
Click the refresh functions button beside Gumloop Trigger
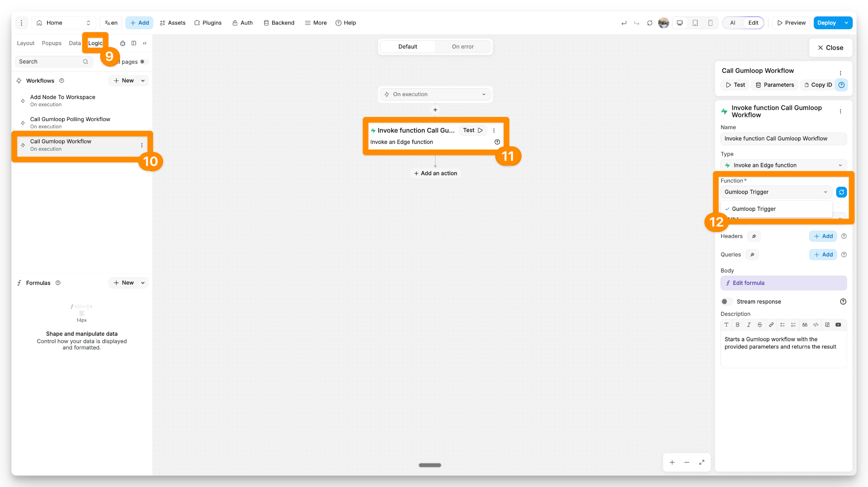click(x=841, y=192)
